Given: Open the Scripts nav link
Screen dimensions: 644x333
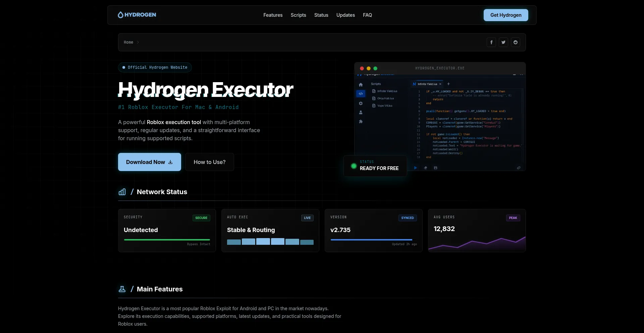Looking at the screenshot, I should click(x=298, y=15).
